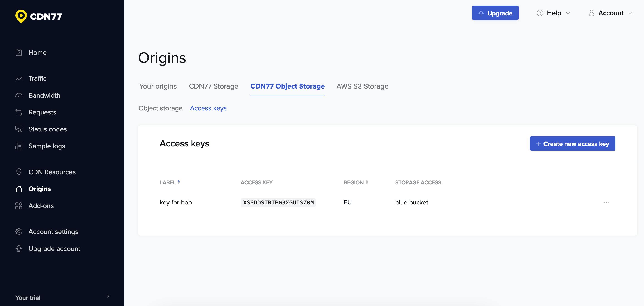Click the access key XSSDDSTRTP09XGUISZ0M
This screenshot has height=306, width=644.
pos(278,202)
